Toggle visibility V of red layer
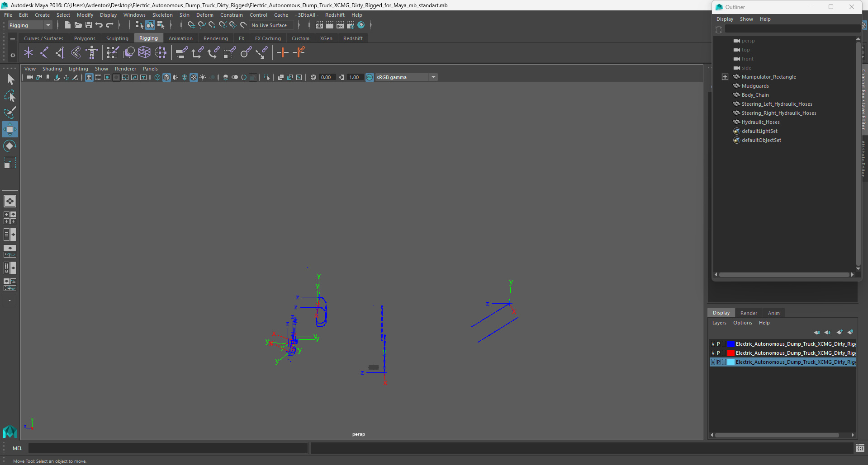The height and width of the screenshot is (465, 868). [x=713, y=353]
